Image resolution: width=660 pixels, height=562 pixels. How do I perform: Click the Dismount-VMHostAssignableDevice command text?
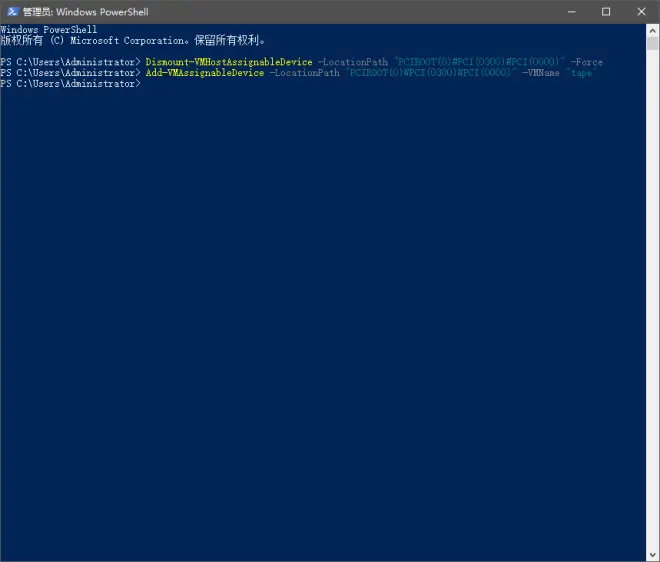tap(229, 62)
